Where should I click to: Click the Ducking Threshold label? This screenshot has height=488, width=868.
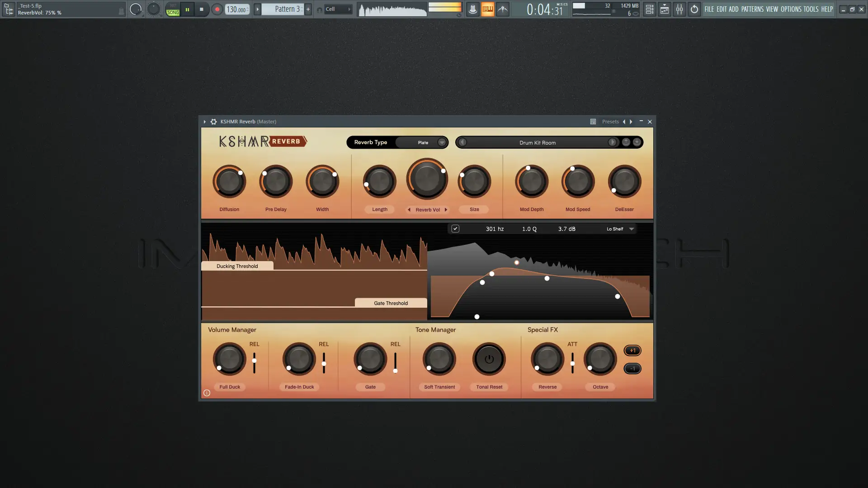coord(237,266)
